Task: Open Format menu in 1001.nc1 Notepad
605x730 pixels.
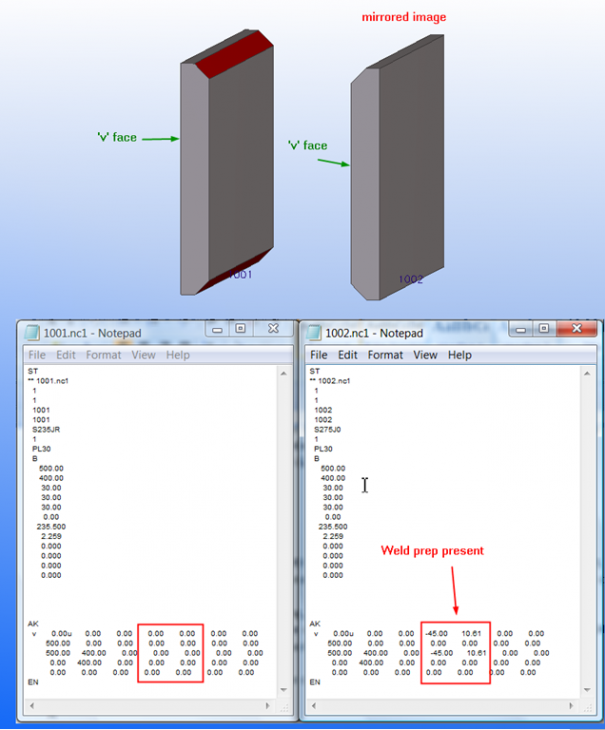Action: (103, 355)
